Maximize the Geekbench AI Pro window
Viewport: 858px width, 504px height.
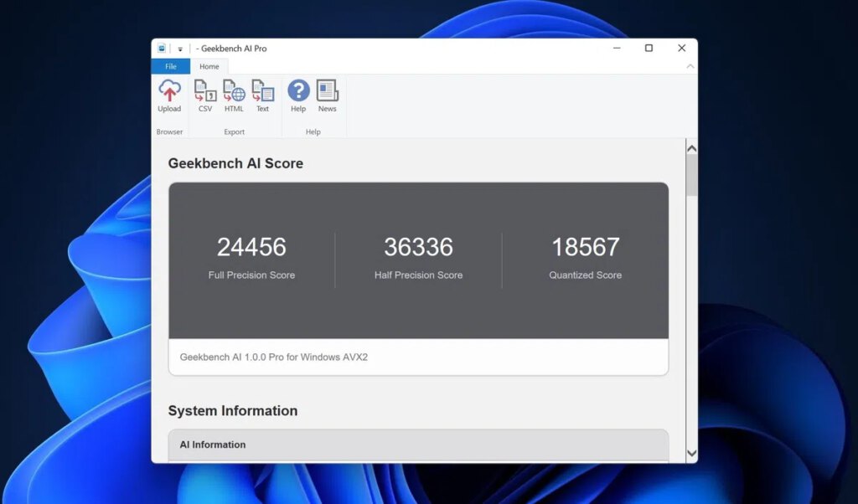(649, 49)
